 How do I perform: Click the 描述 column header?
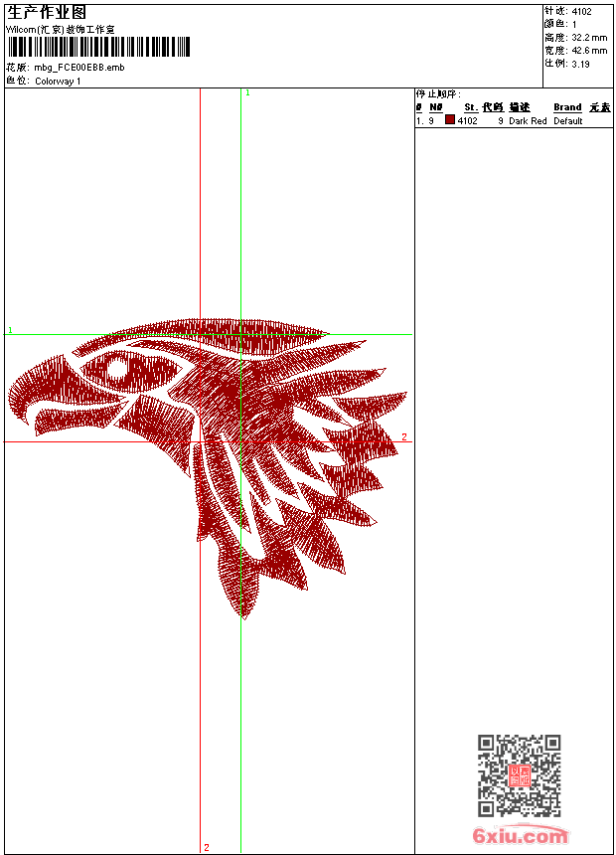click(520, 107)
